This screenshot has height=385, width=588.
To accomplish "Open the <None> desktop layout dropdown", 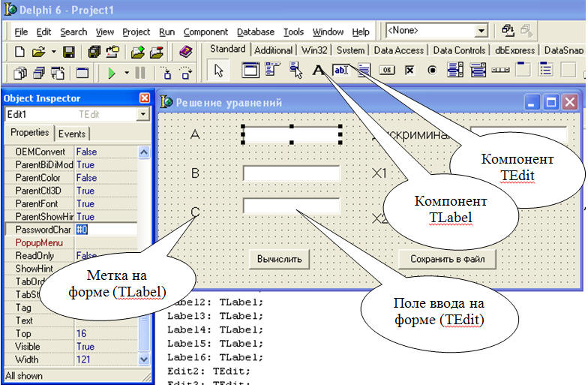I will pos(481,31).
